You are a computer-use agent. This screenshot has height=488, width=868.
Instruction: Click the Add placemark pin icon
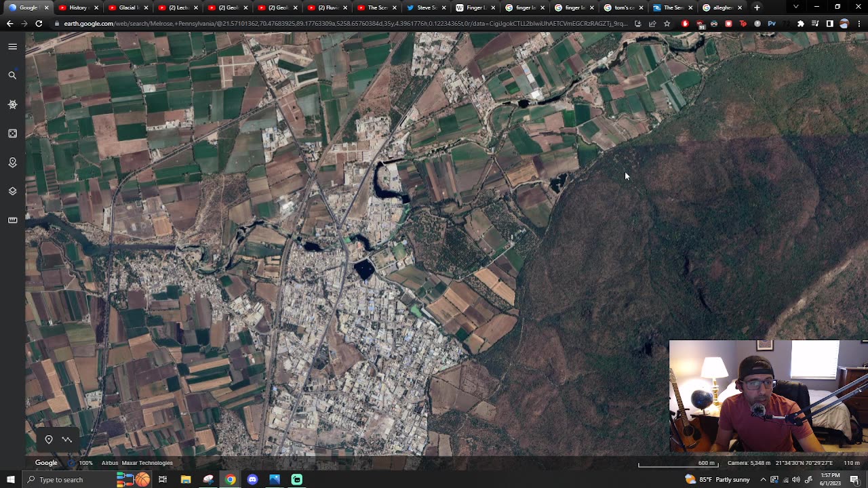coord(49,440)
